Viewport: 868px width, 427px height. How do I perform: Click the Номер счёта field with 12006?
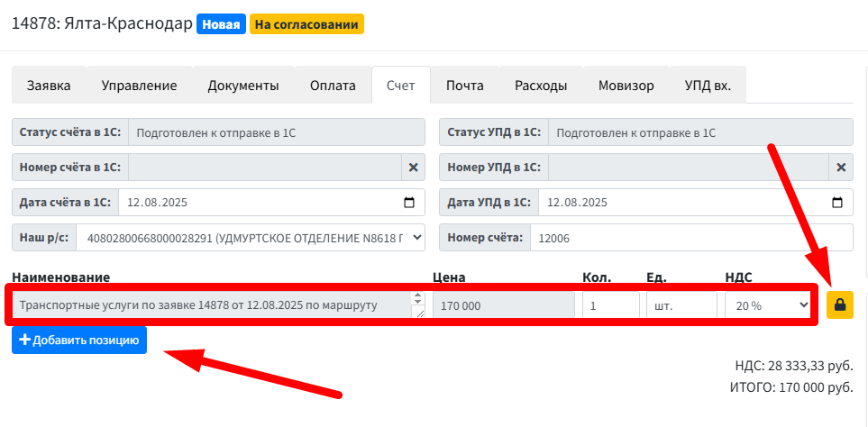click(x=690, y=238)
